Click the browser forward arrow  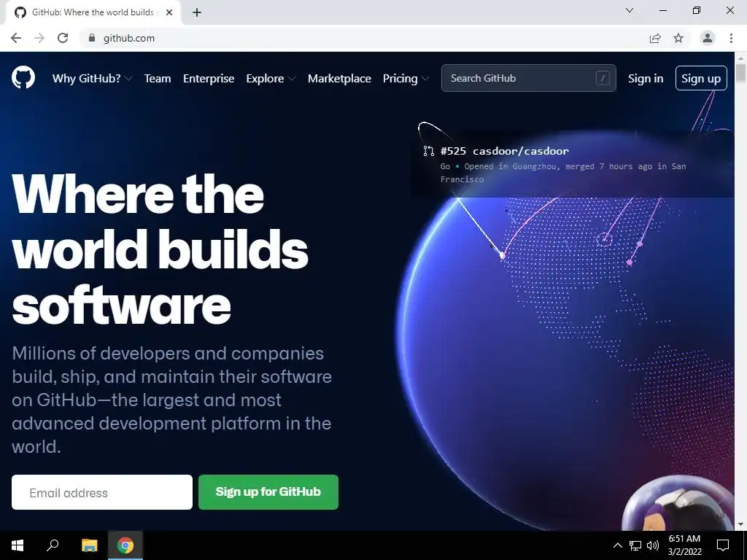pos(39,38)
